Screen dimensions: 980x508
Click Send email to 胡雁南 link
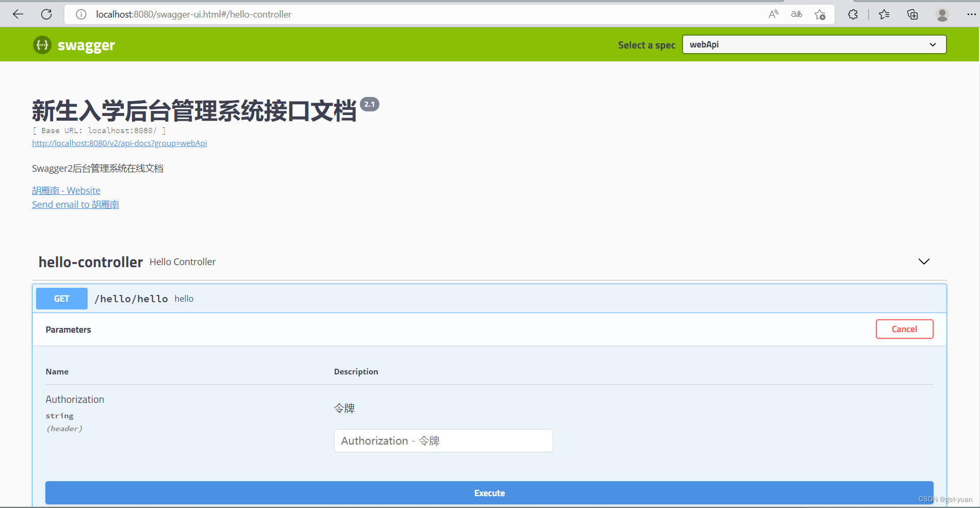click(x=75, y=205)
